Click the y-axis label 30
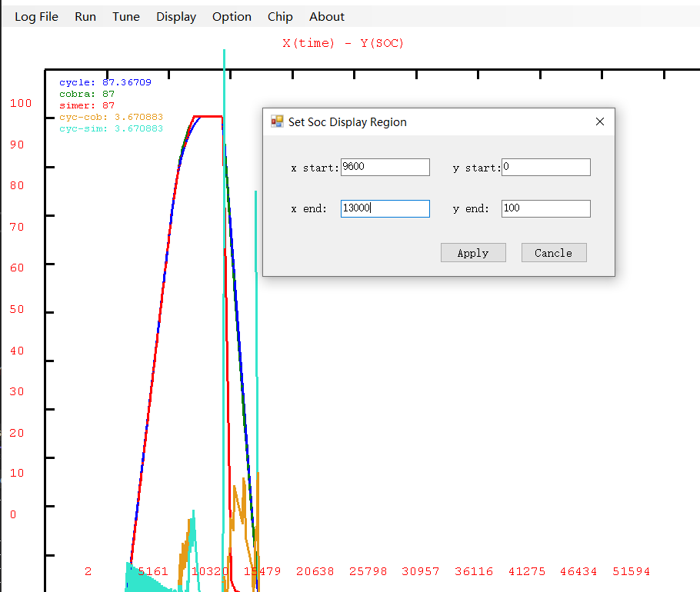The image size is (700, 592). pyautogui.click(x=17, y=391)
